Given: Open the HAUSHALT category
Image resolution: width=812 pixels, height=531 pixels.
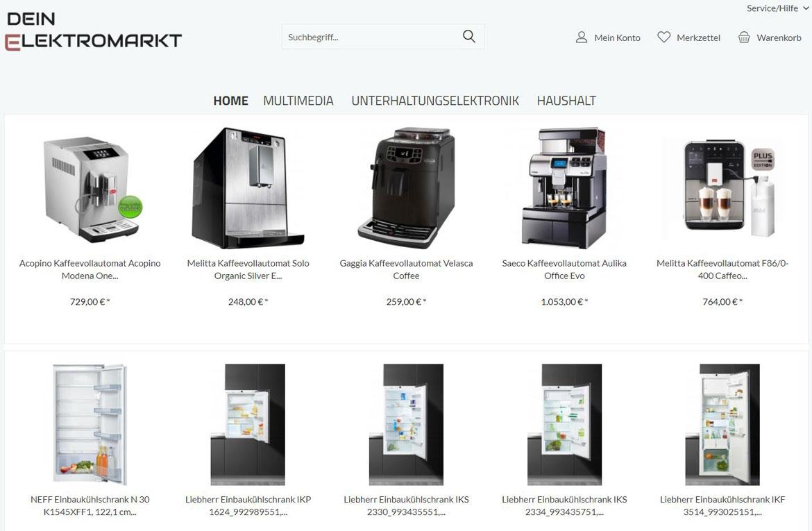Looking at the screenshot, I should coord(566,101).
